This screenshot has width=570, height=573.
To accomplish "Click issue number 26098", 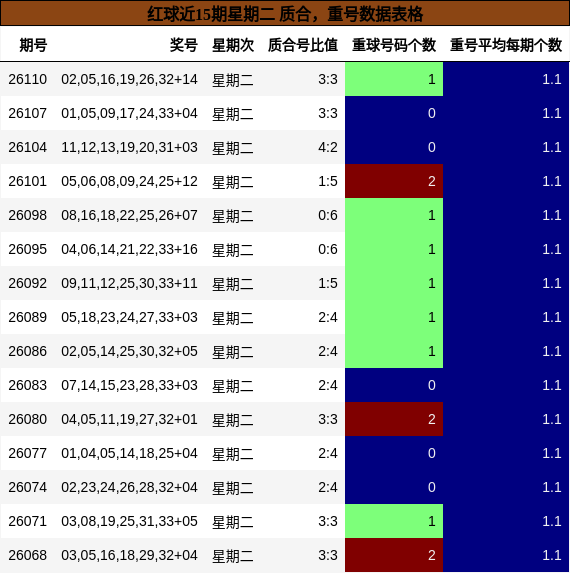I will click(x=28, y=215).
